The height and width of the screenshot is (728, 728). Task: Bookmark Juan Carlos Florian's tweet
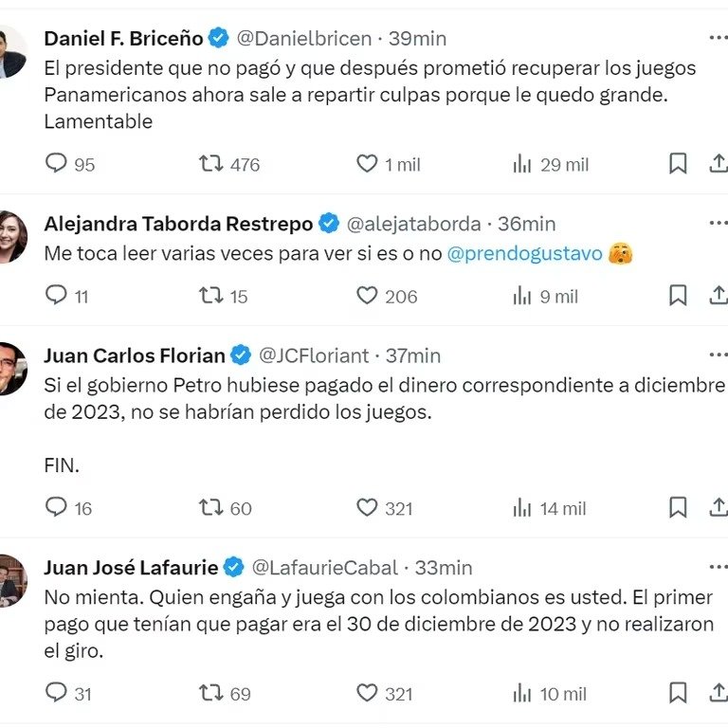point(678,508)
